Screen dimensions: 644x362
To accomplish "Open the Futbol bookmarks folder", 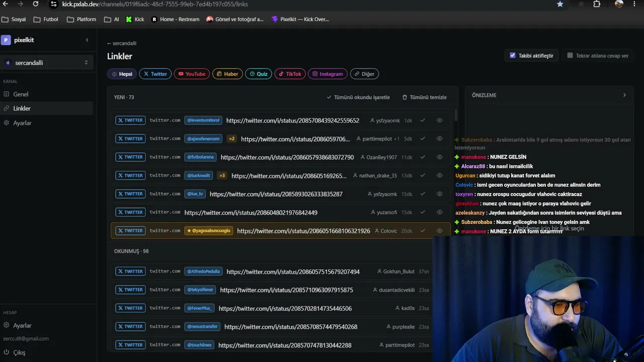I will [x=46, y=19].
